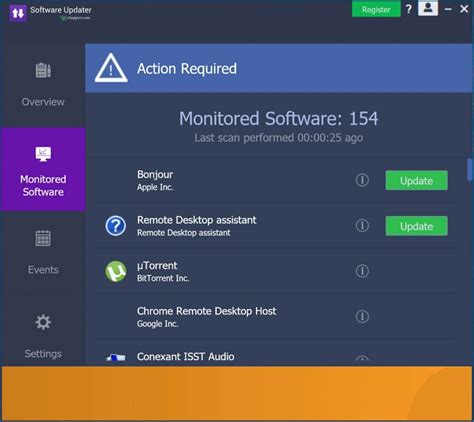This screenshot has width=474, height=422.
Task: Select the Conexant ISST Audio name
Action: [186, 356]
